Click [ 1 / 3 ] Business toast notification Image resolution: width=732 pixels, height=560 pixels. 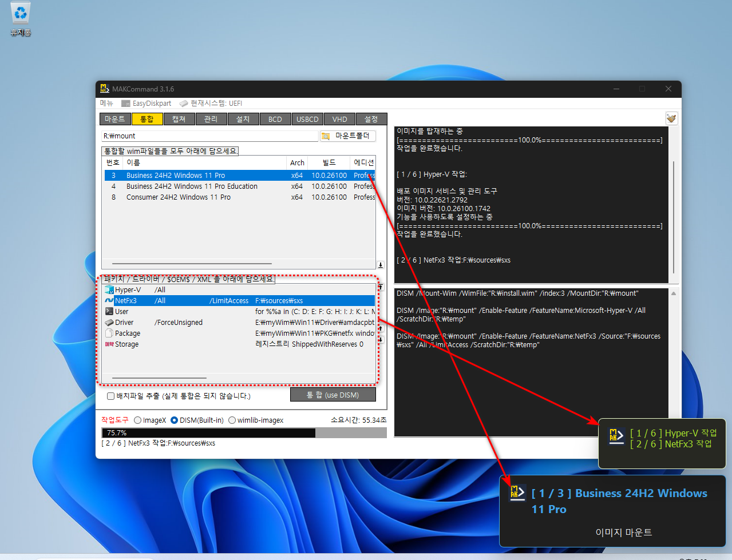613,511
